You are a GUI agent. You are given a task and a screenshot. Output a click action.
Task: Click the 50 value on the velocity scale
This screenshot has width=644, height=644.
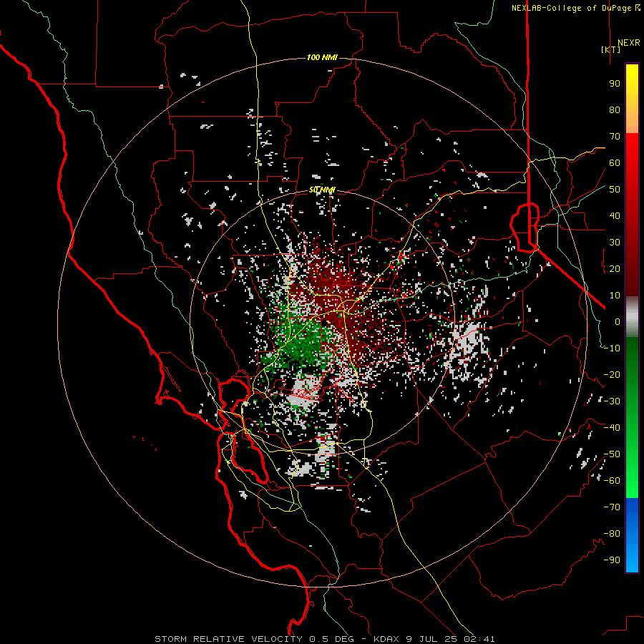pos(615,190)
